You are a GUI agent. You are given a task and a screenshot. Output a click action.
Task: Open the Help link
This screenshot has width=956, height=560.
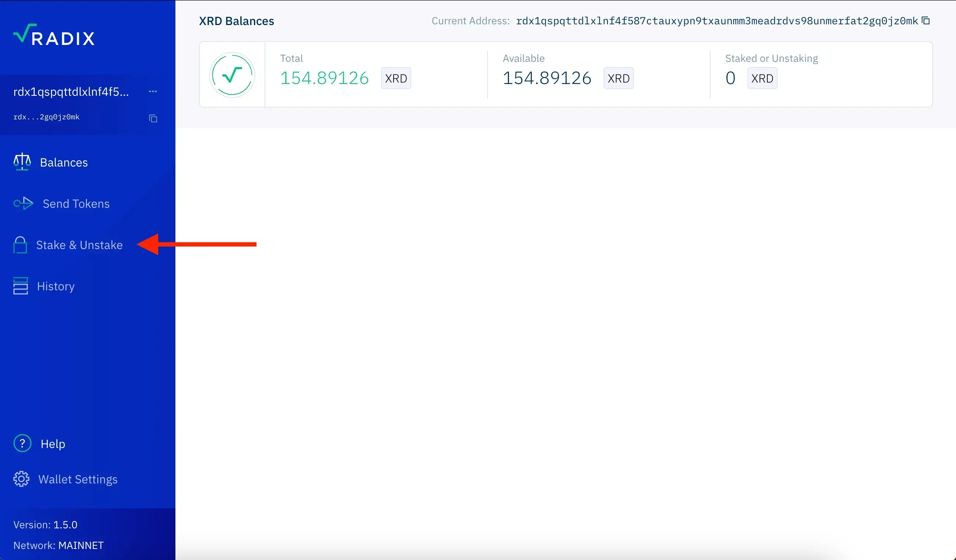[x=53, y=444]
